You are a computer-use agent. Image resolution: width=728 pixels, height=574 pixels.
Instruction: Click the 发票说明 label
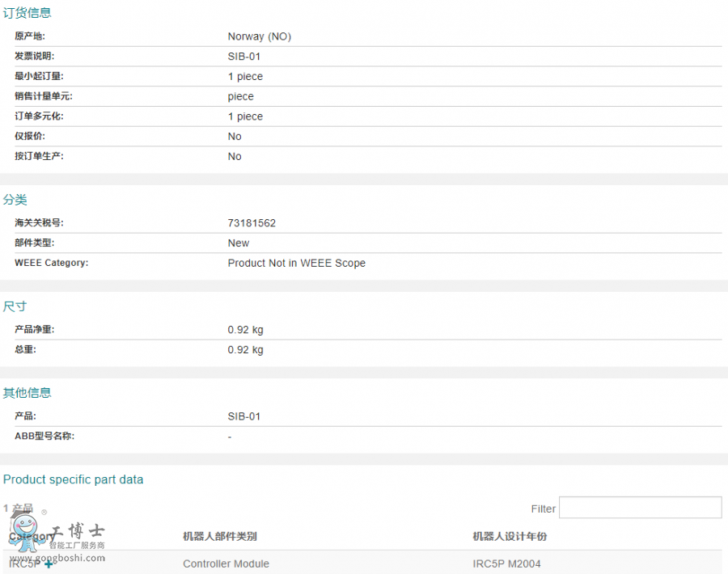tap(34, 57)
